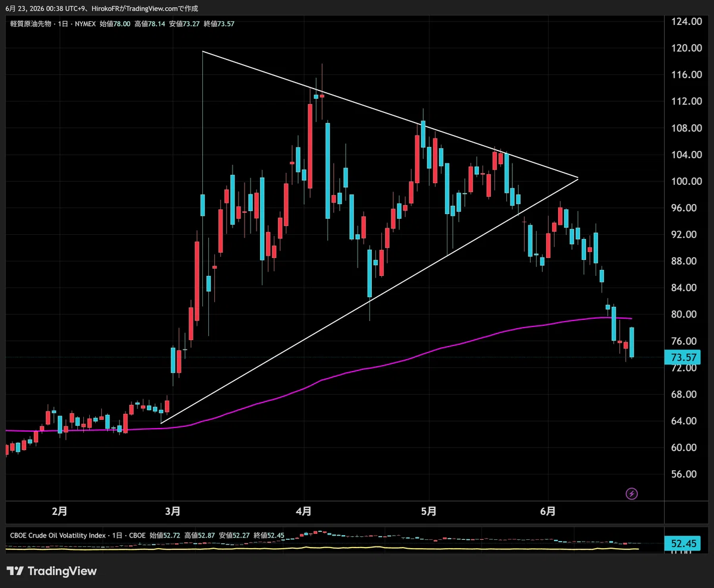This screenshot has height=588, width=714.
Task: Select the yellow line in volatility pane
Action: pyautogui.click(x=321, y=548)
